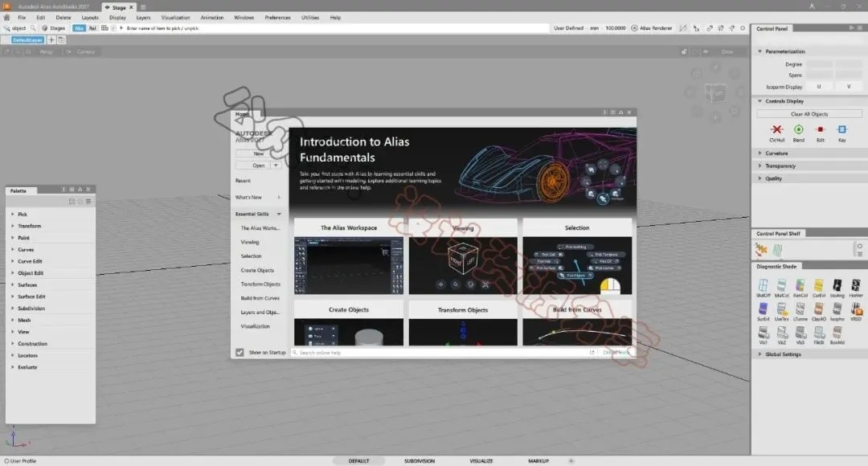Open the Selection tutorial thumbnail

tap(577, 266)
